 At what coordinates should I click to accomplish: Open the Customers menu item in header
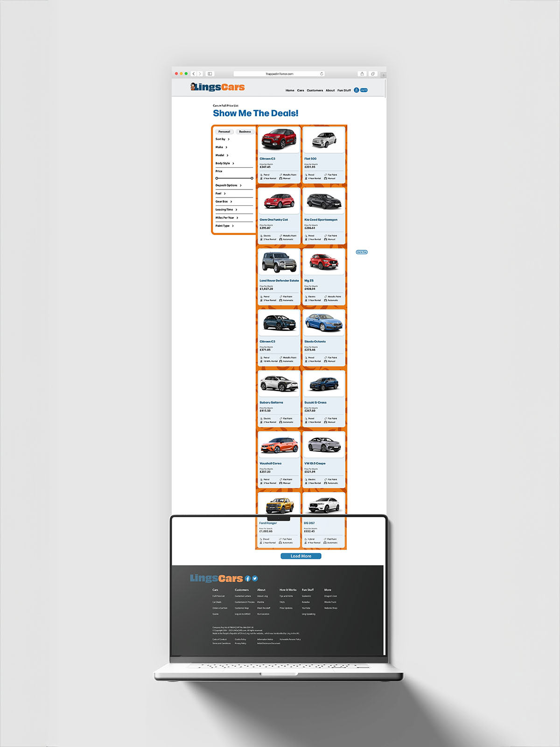point(315,91)
